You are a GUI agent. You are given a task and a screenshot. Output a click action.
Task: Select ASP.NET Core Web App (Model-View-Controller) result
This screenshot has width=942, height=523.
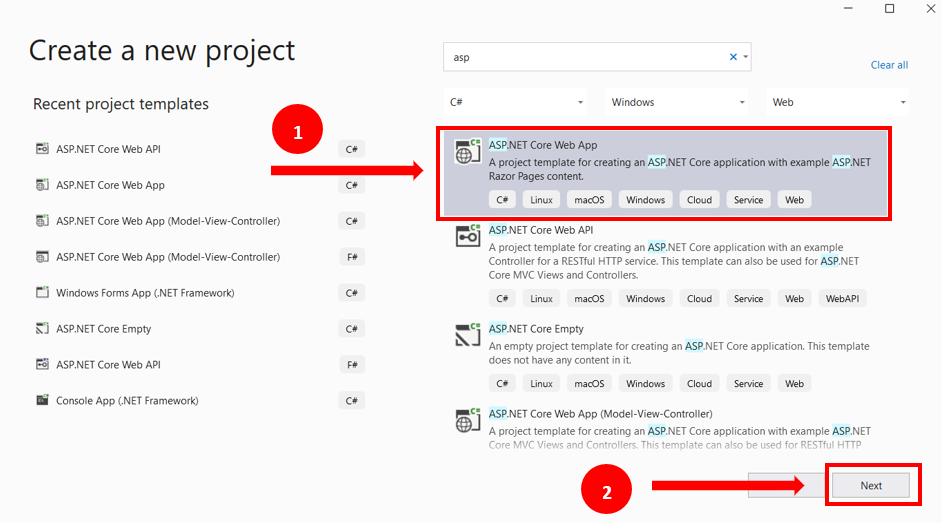[664, 429]
